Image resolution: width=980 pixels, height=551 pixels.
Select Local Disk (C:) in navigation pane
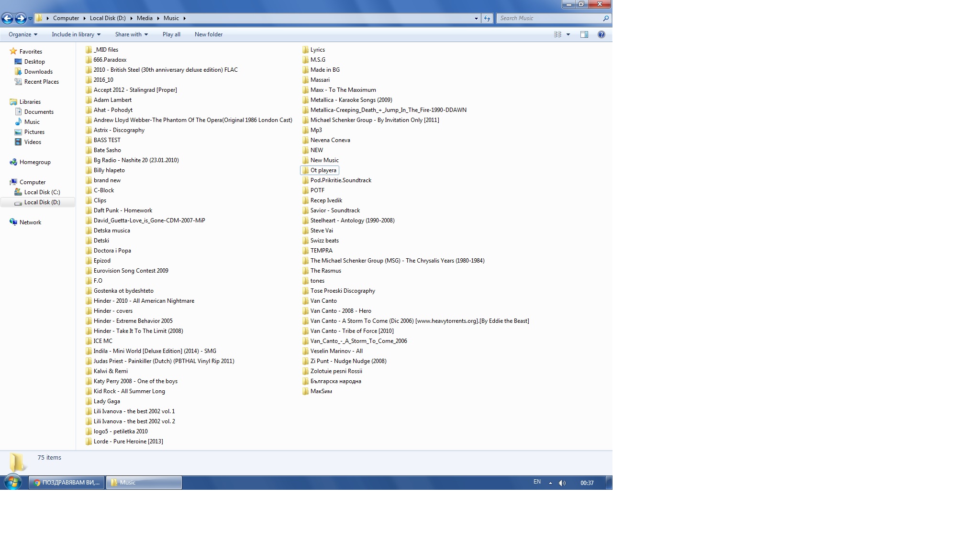click(42, 192)
